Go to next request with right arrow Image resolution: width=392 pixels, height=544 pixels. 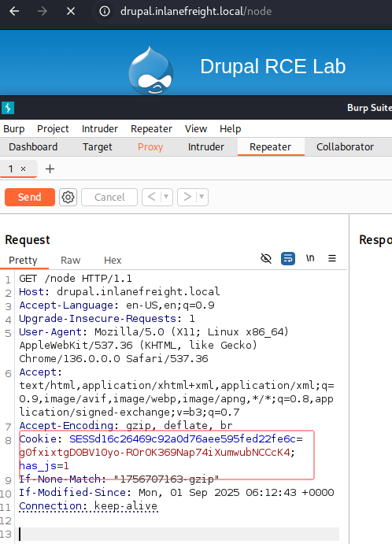(x=187, y=197)
